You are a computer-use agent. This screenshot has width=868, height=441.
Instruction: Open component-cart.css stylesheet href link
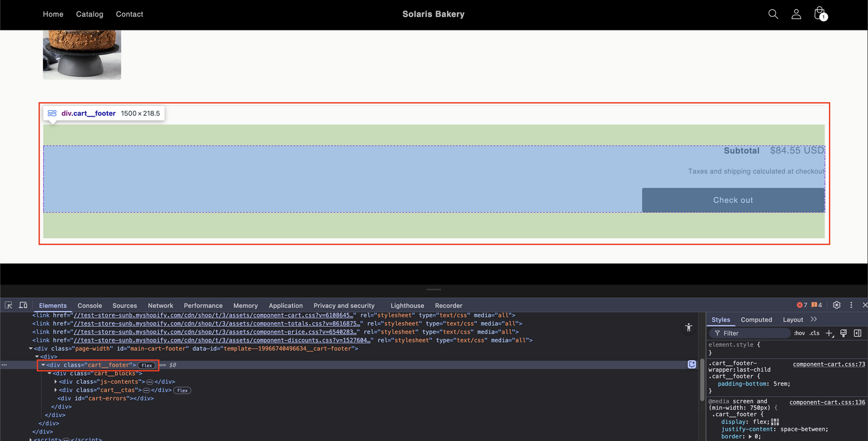213,315
